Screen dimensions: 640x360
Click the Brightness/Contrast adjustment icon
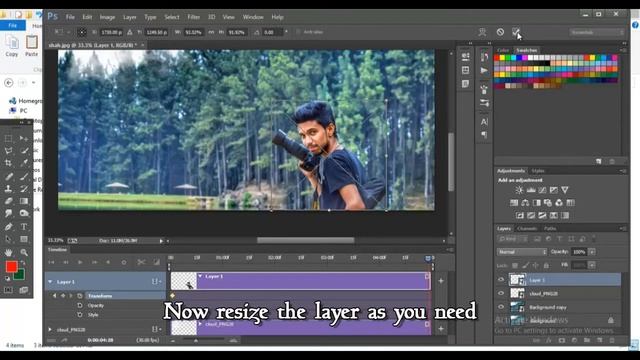pyautogui.click(x=519, y=190)
